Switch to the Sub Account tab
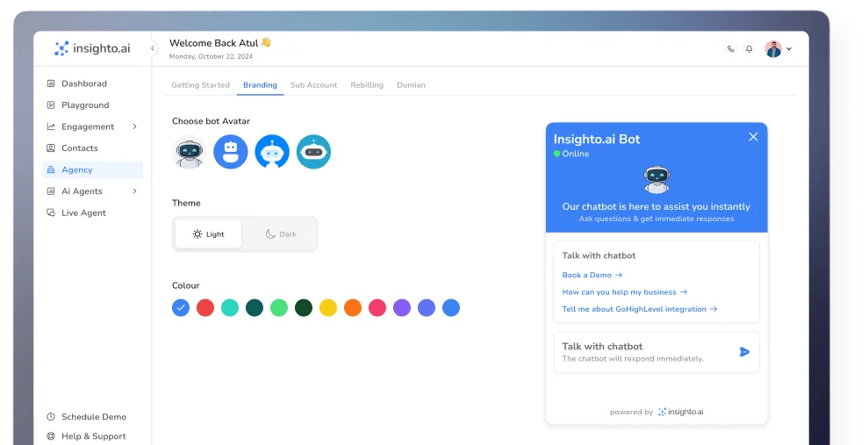This screenshot has height=445, width=868. 314,85
